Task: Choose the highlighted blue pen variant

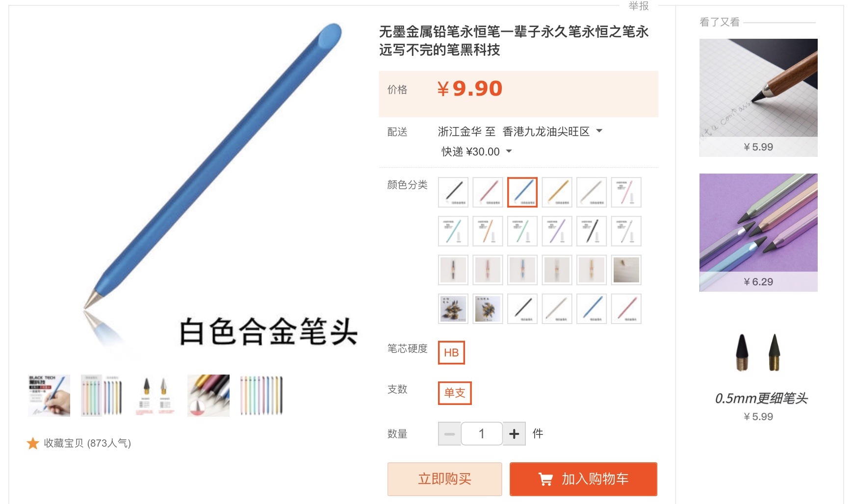Action: tap(522, 192)
